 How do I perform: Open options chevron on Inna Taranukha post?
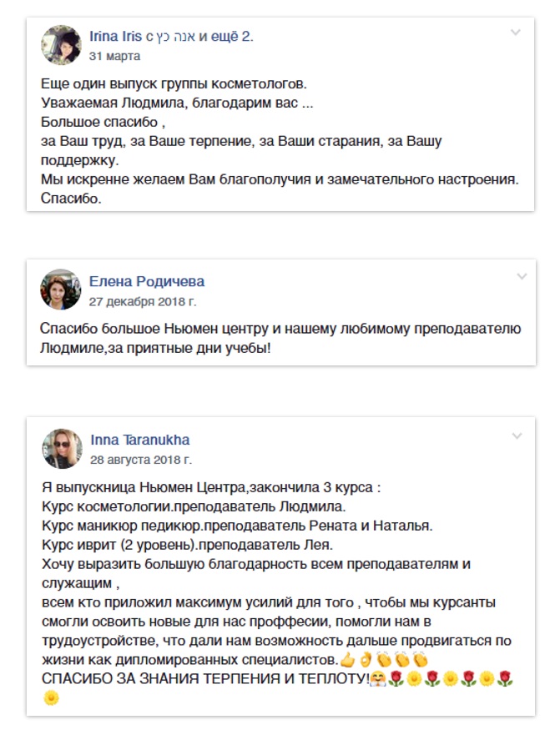517,436
